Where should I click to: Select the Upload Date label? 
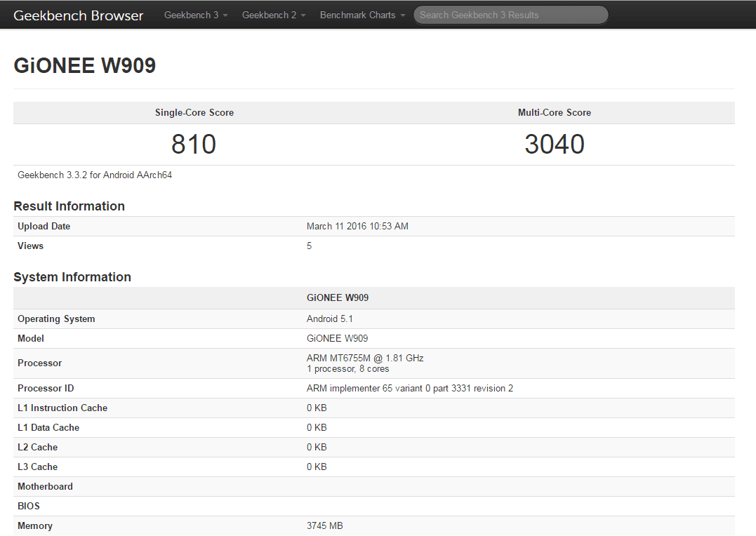[x=44, y=226]
